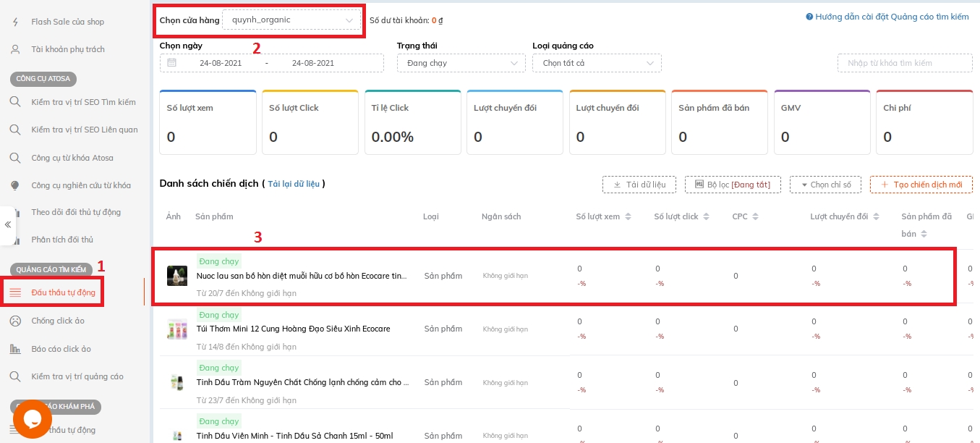980x443 pixels.
Task: Open the Chọn cửa hàng store dropdown
Action: (291, 20)
